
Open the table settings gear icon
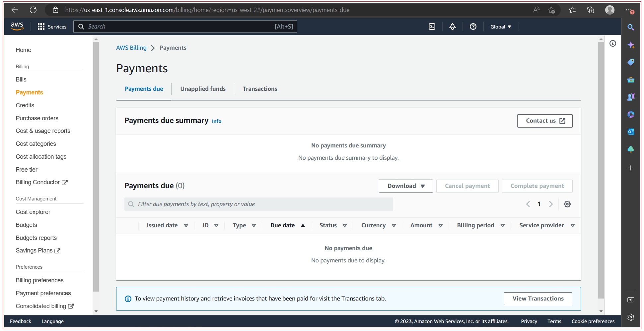coord(567,204)
